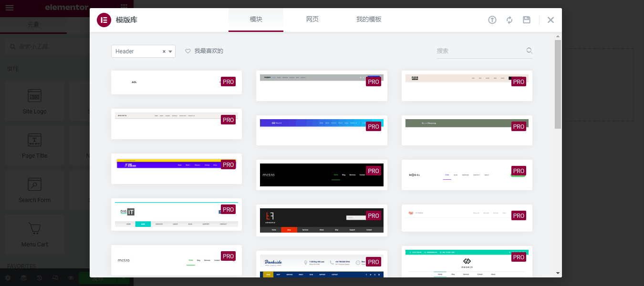This screenshot has width=644, height=286.
Task: Click the magnifier search icon
Action: pos(529,51)
